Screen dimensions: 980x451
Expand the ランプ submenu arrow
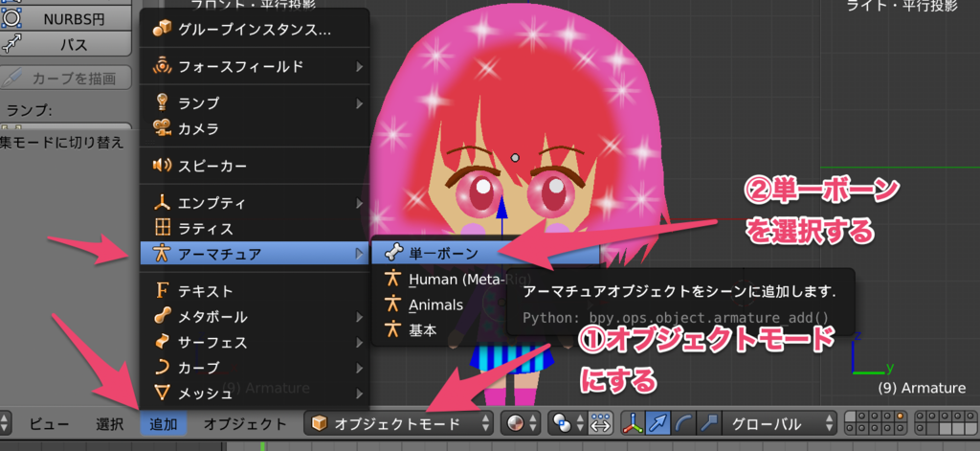(360, 102)
